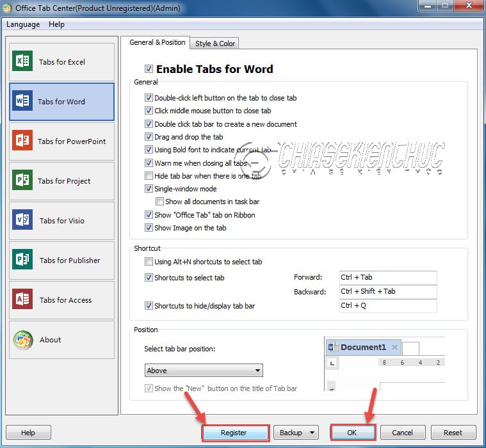Click the Word icon in sidebar
This screenshot has width=486, height=448.
pyautogui.click(x=22, y=100)
